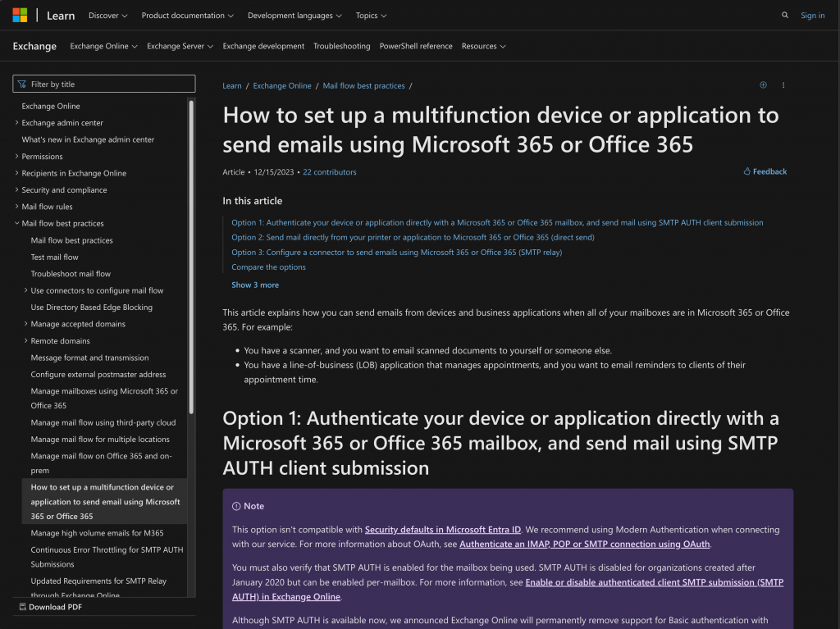Click the Microsoft logo icon
This screenshot has width=840, height=629.
coord(20,15)
